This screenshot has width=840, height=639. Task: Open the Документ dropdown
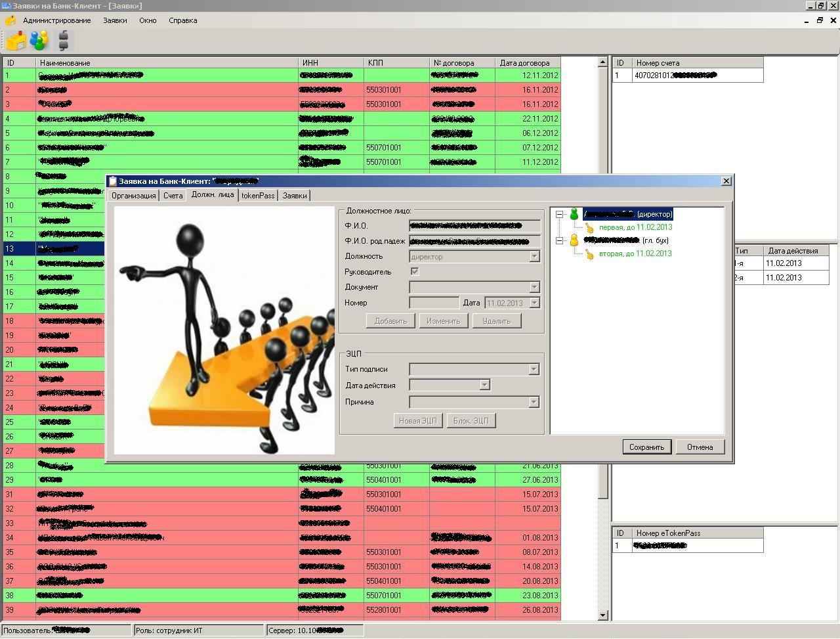[535, 287]
